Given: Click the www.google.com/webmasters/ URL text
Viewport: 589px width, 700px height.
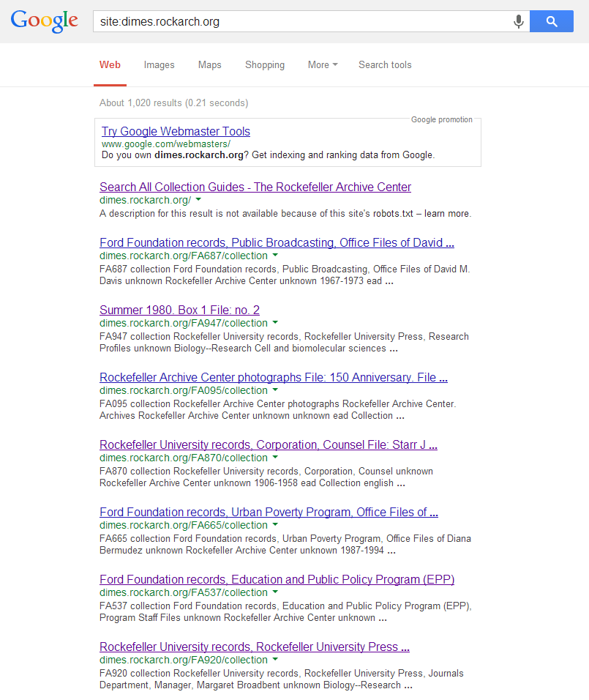Looking at the screenshot, I should tap(166, 144).
